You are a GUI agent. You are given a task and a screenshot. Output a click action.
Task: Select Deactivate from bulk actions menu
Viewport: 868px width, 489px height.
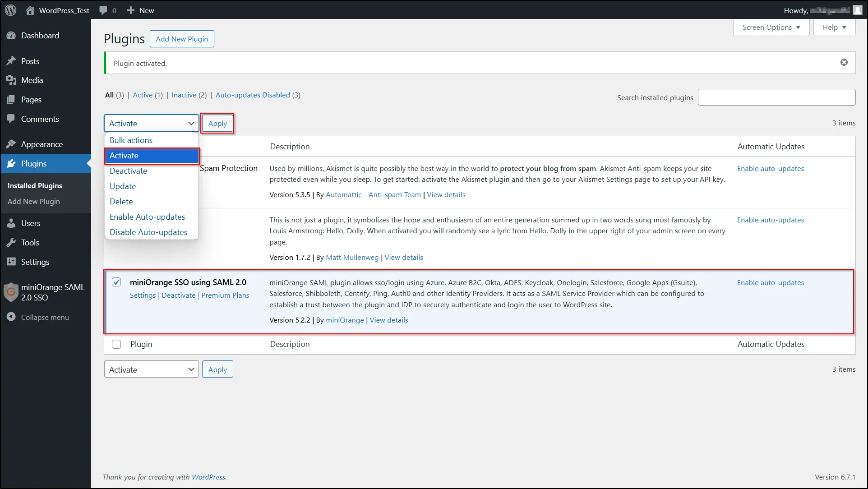pos(129,171)
